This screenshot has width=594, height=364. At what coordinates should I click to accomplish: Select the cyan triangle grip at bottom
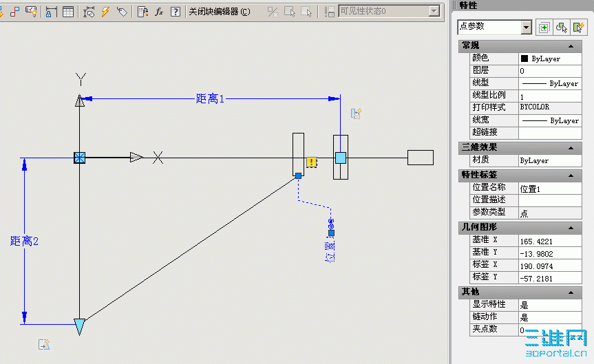click(80, 327)
